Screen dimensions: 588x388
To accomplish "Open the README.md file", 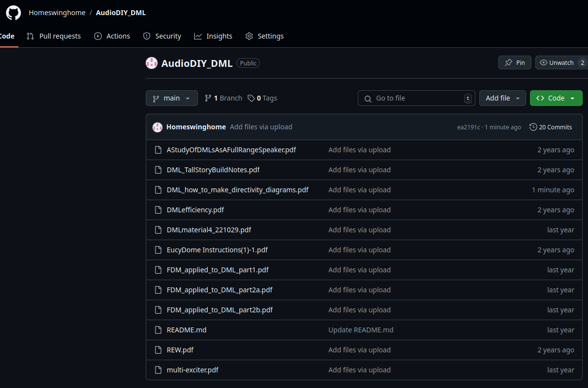I will (186, 330).
